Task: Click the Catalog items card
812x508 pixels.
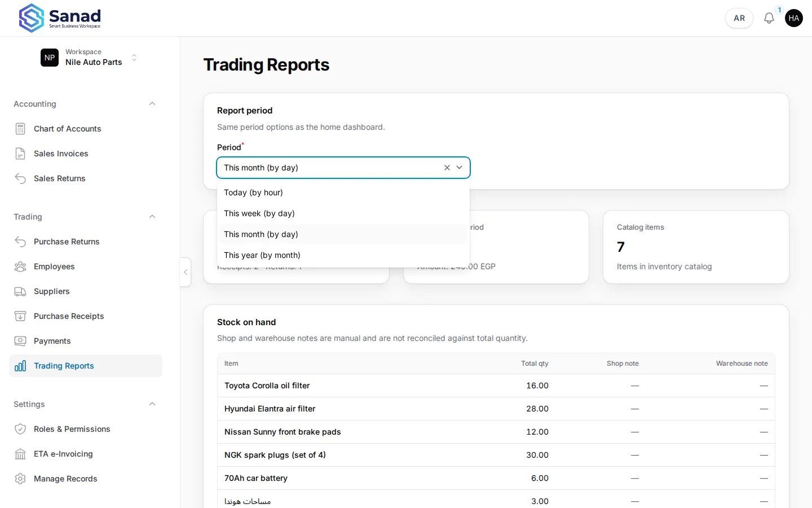Action: (696, 247)
